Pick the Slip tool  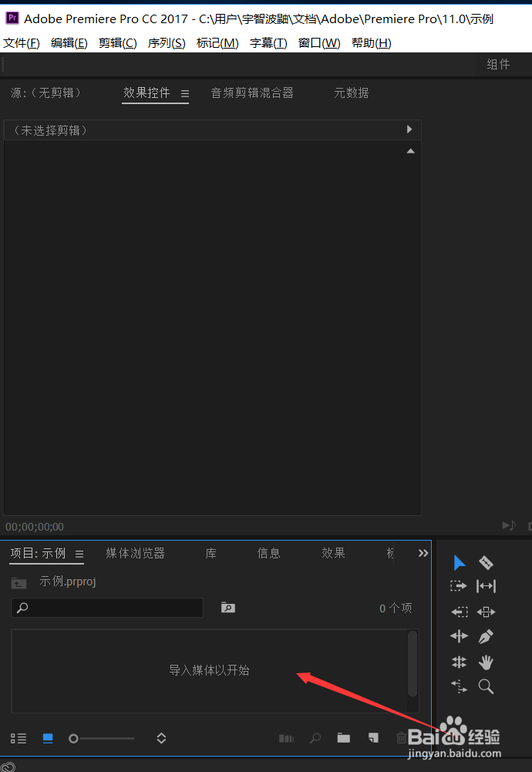(x=487, y=586)
